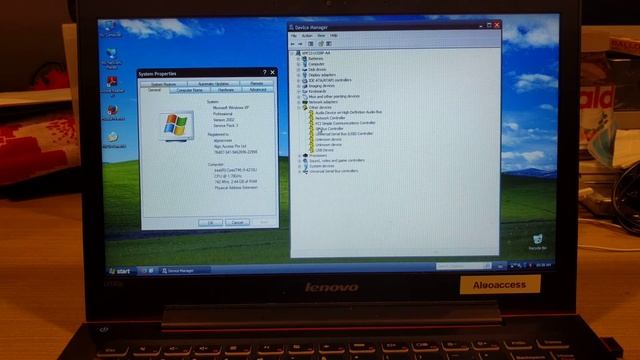This screenshot has width=640, height=360.
Task: Expand the Disk drives node
Action: (x=298, y=69)
